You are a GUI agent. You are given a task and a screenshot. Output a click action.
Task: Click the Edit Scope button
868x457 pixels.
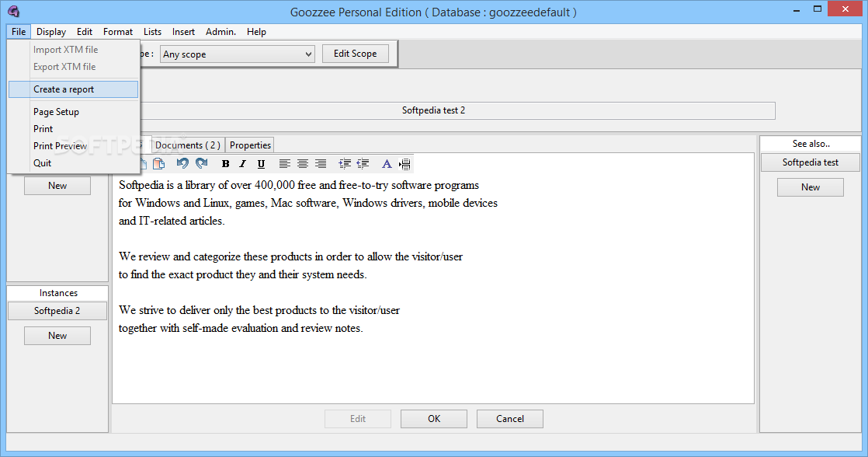[356, 54]
